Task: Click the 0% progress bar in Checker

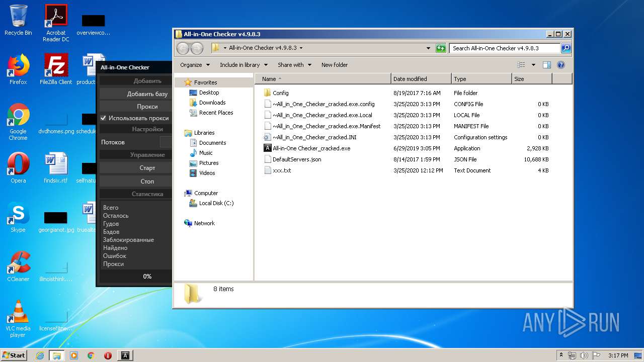Action: pos(136,277)
